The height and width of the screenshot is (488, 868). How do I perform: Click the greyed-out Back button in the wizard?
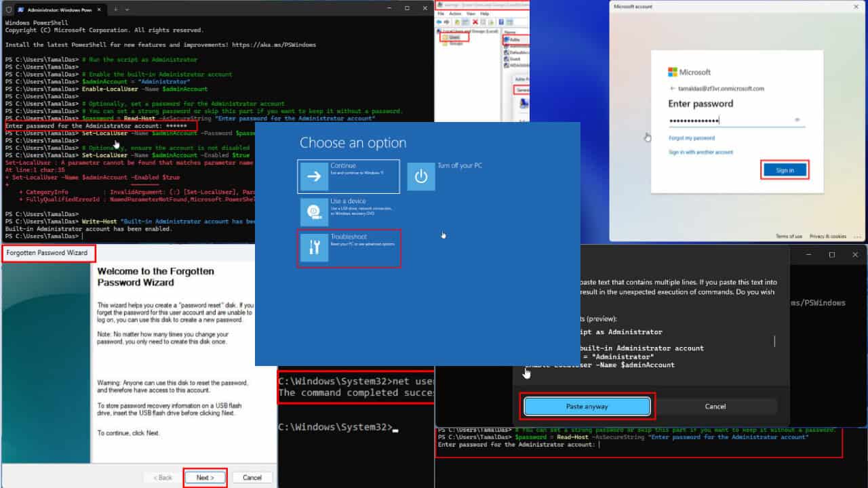click(x=163, y=478)
